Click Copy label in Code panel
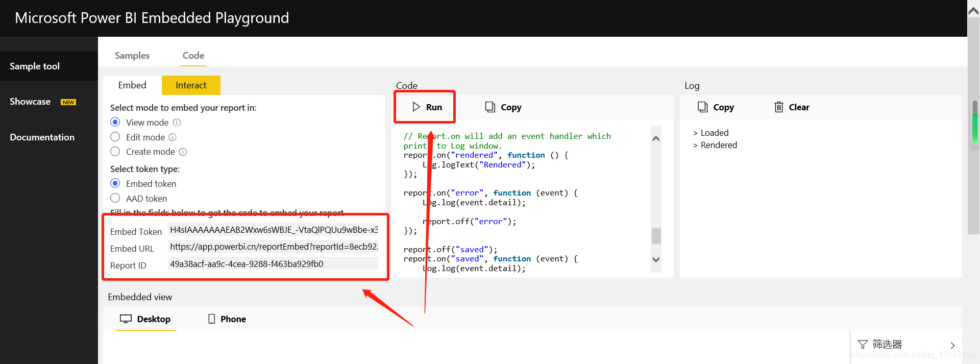Screen dimensions: 980x364 coord(511,107)
